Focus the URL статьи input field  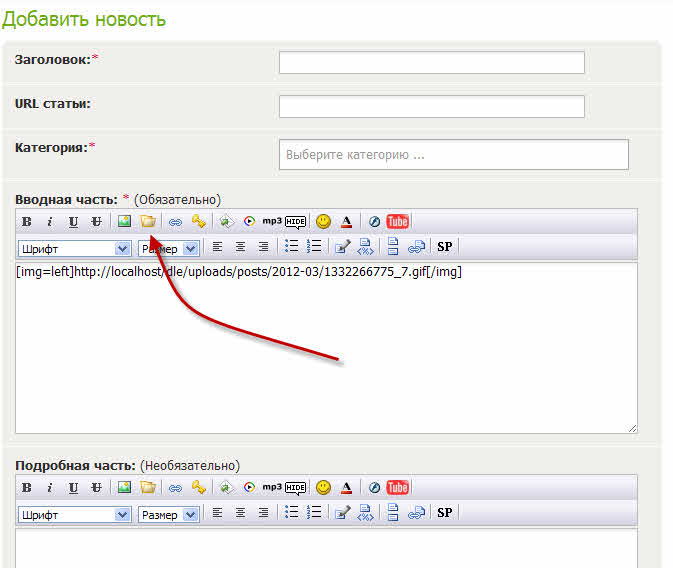432,106
